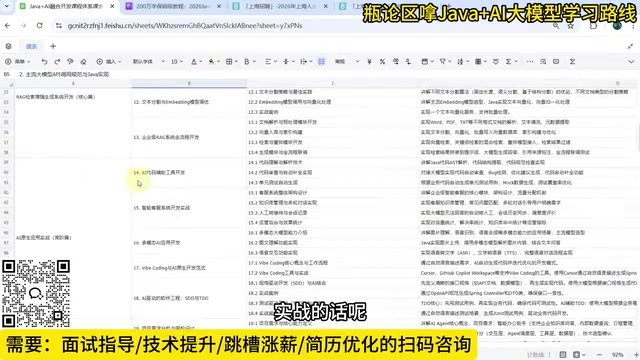Click the text wrapping icon

303,62
